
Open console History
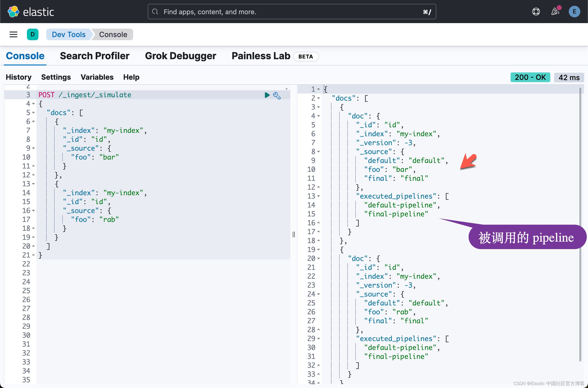click(19, 77)
